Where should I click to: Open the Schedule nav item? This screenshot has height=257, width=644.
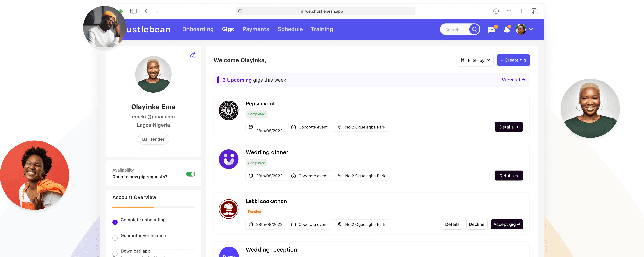[290, 29]
